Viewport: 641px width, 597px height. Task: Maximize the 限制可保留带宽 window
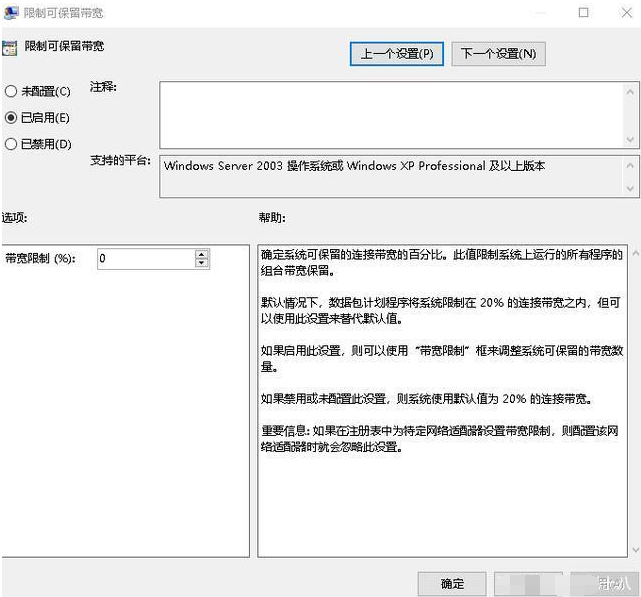tap(584, 13)
